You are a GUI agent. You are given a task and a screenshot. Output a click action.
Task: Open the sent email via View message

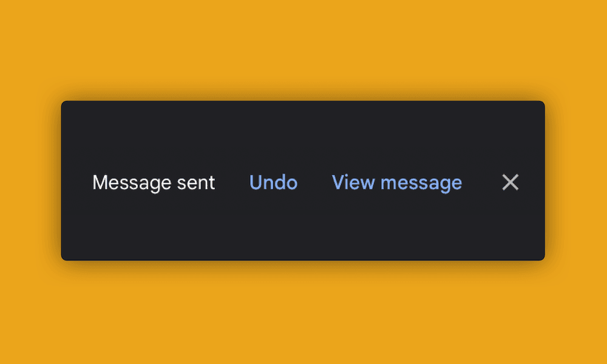pos(397,183)
